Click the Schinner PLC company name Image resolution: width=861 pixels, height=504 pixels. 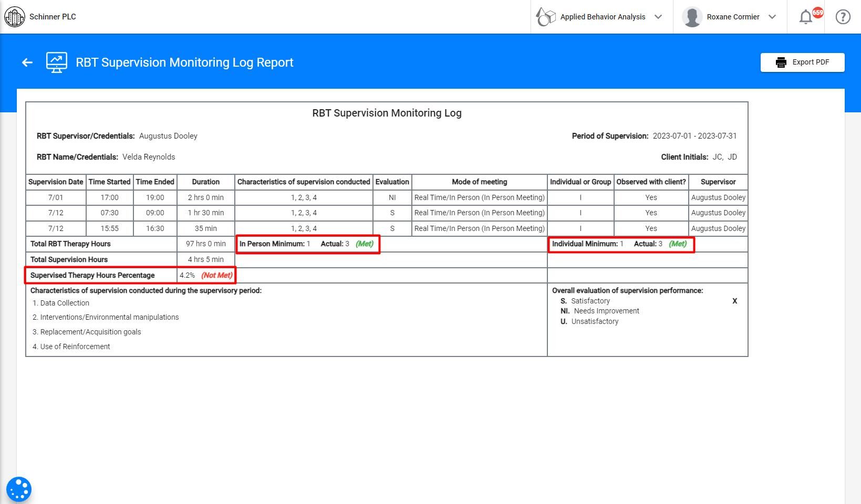tap(53, 17)
